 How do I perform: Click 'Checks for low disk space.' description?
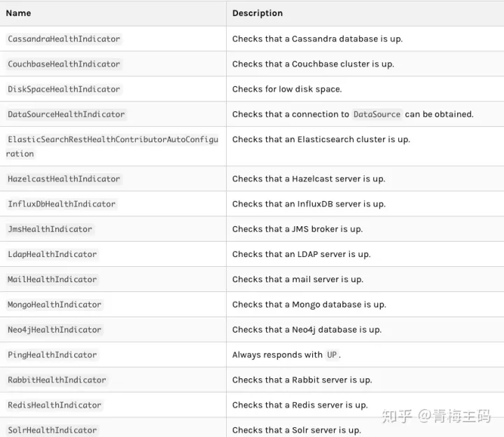point(287,89)
